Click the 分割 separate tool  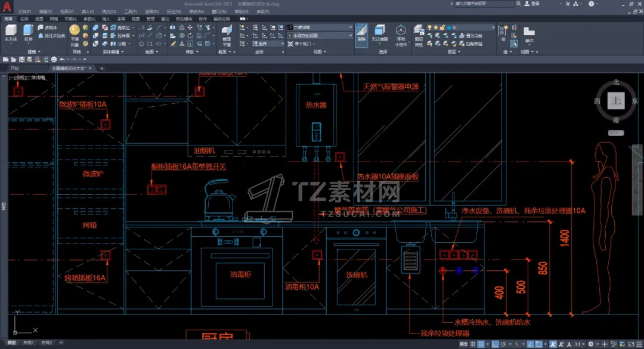[118, 44]
